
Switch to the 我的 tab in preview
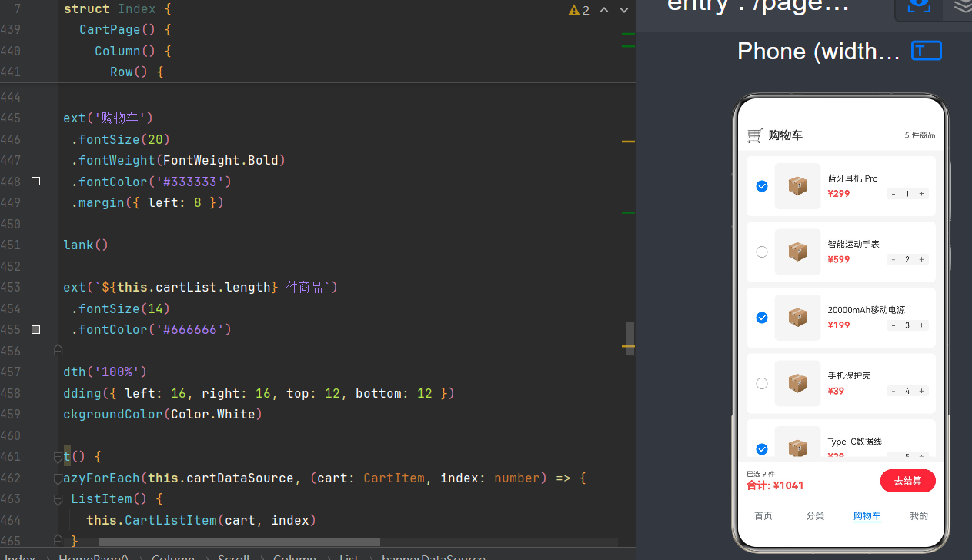point(919,516)
